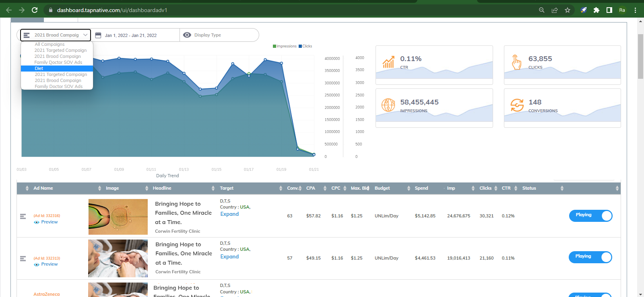The width and height of the screenshot is (644, 297).
Task: Share this page using the share icon
Action: click(555, 10)
